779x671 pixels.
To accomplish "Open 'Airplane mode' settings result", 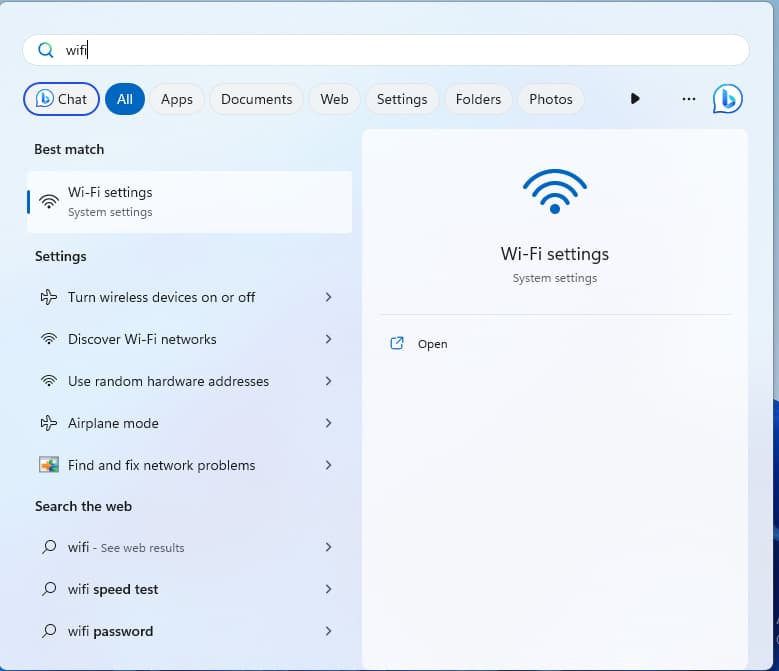I will [x=187, y=423].
